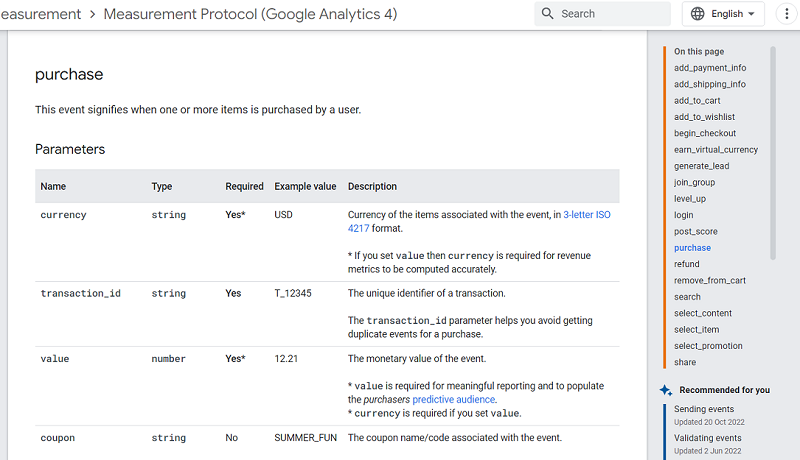Click the On this page heading
Image resolution: width=800 pixels, height=460 pixels.
coord(699,52)
